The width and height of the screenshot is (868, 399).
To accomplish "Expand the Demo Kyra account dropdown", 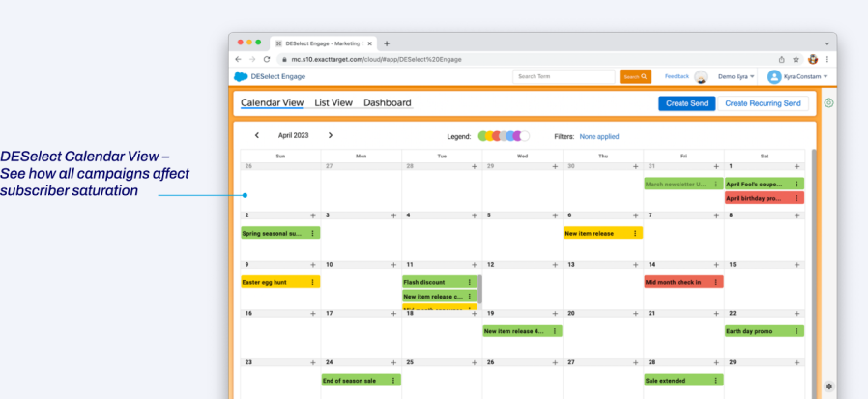I will (x=738, y=76).
